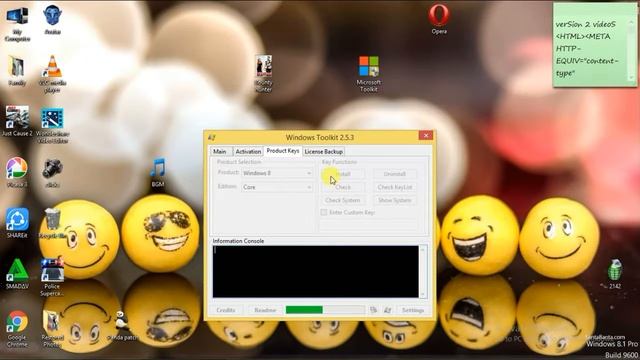Open the Police Supercars shortcut
Image resolution: width=640 pixels, height=360 pixels.
click(52, 277)
